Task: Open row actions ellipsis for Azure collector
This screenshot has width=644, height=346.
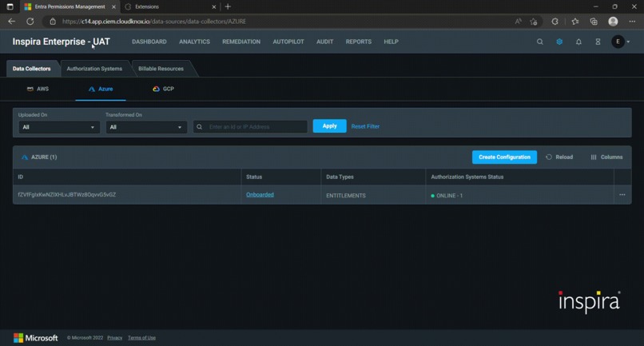Action: tap(622, 195)
